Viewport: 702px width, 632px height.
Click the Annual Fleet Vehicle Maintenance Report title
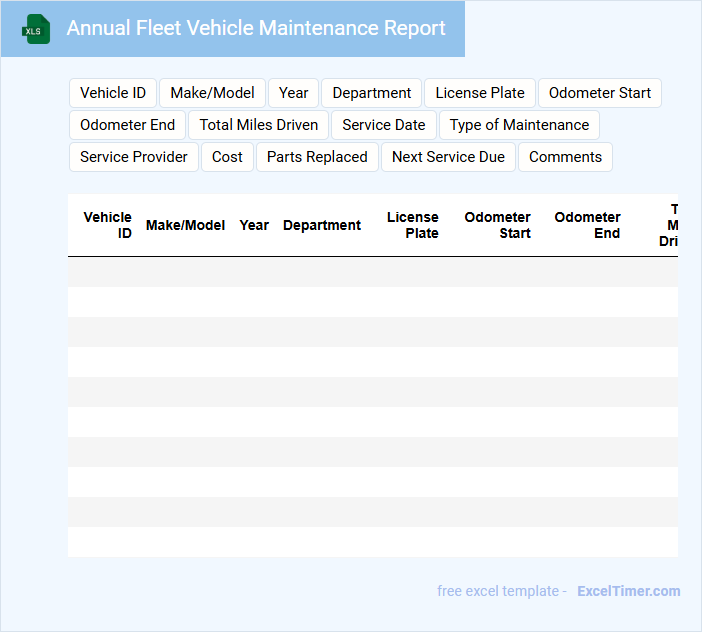pos(256,28)
